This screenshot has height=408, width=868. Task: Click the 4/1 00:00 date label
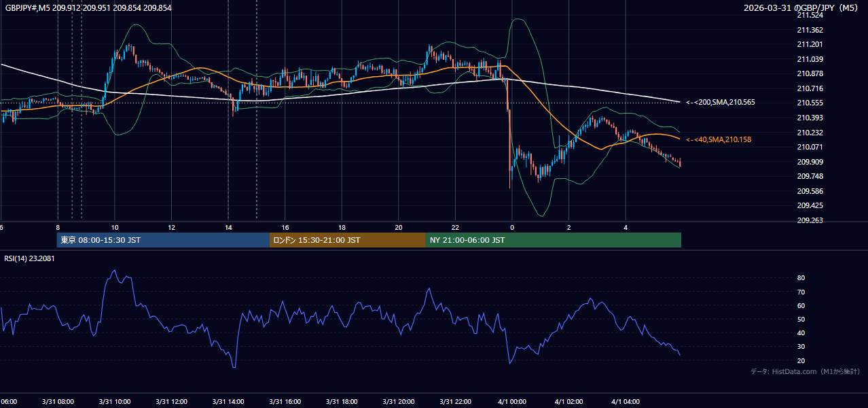pyautogui.click(x=512, y=402)
